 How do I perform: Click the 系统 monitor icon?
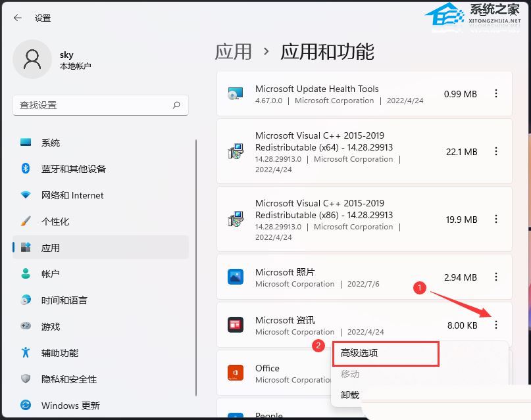(x=26, y=143)
